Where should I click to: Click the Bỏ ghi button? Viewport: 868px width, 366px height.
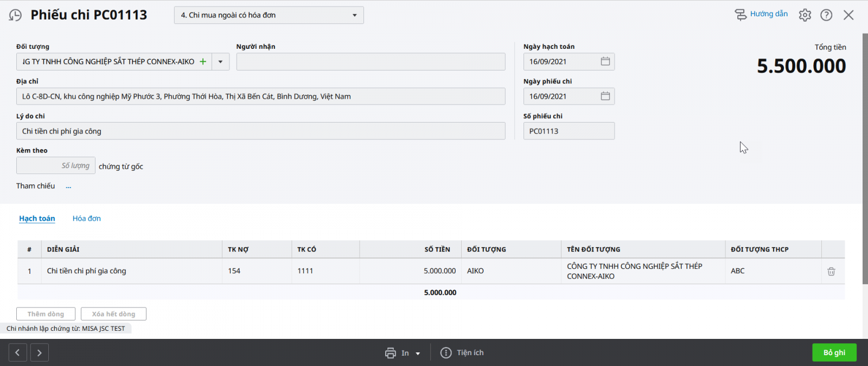coord(834,352)
